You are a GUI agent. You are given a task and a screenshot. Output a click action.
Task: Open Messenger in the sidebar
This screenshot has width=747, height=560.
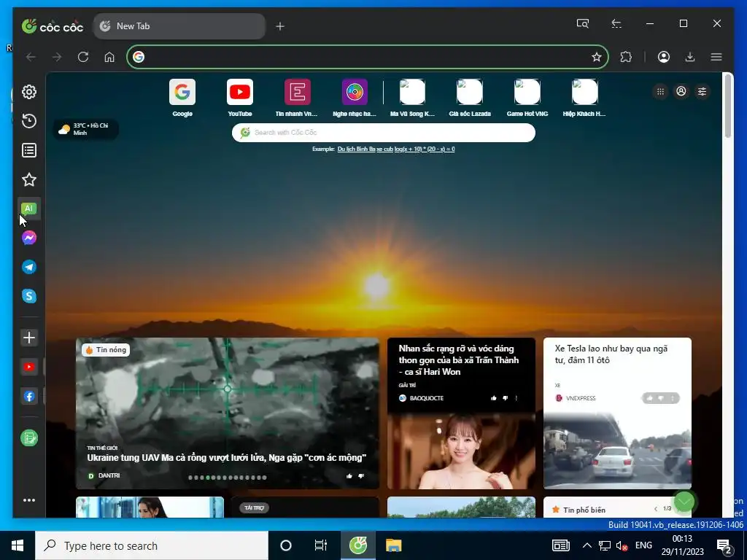tap(29, 238)
